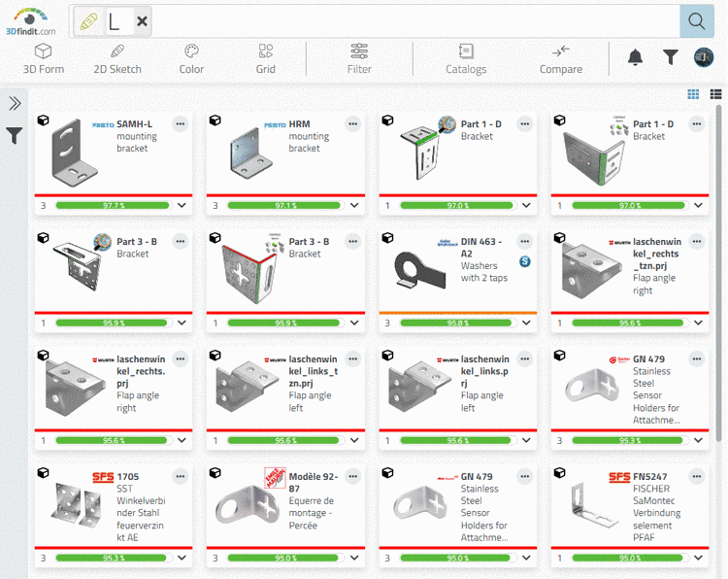
Task: Open more options for SAMH-L card
Action: click(x=181, y=124)
